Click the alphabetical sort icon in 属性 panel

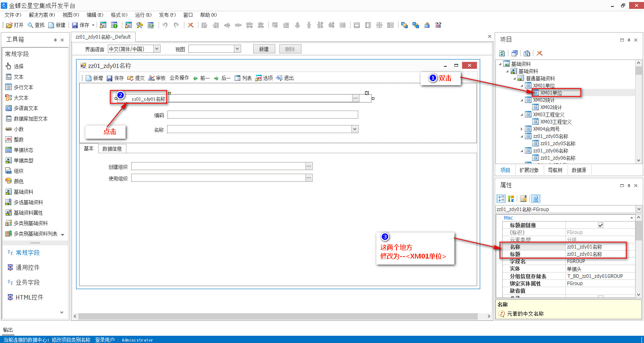(511, 199)
